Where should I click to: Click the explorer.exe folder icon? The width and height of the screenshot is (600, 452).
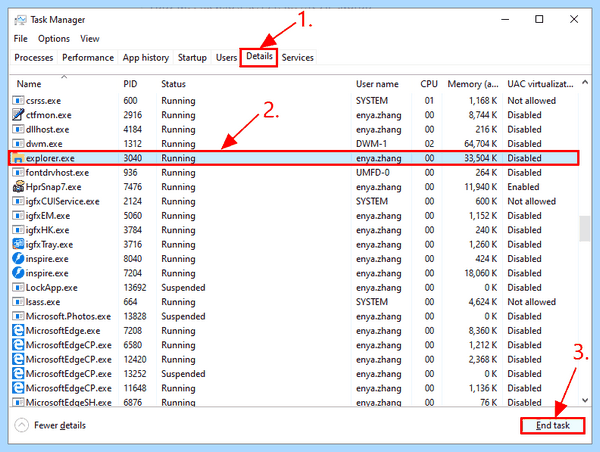point(18,158)
